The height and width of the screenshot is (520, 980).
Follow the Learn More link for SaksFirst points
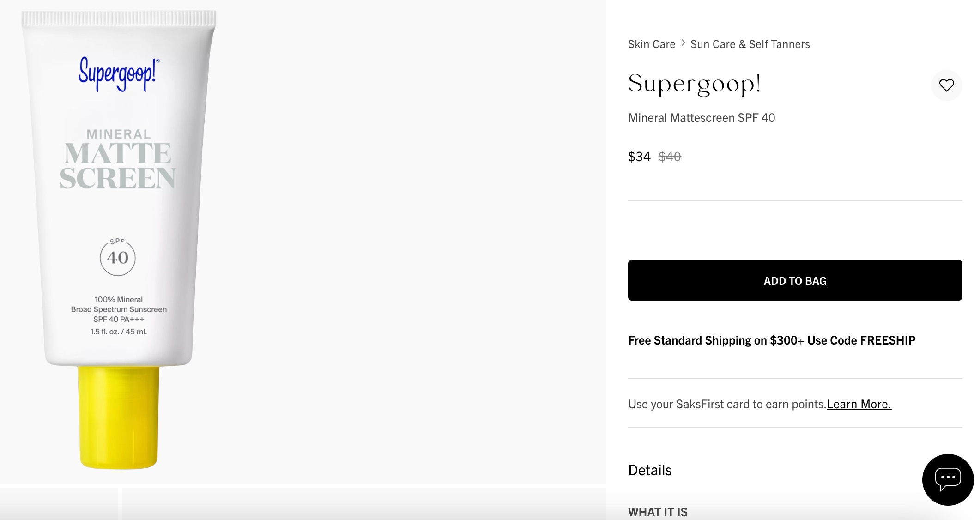point(859,403)
